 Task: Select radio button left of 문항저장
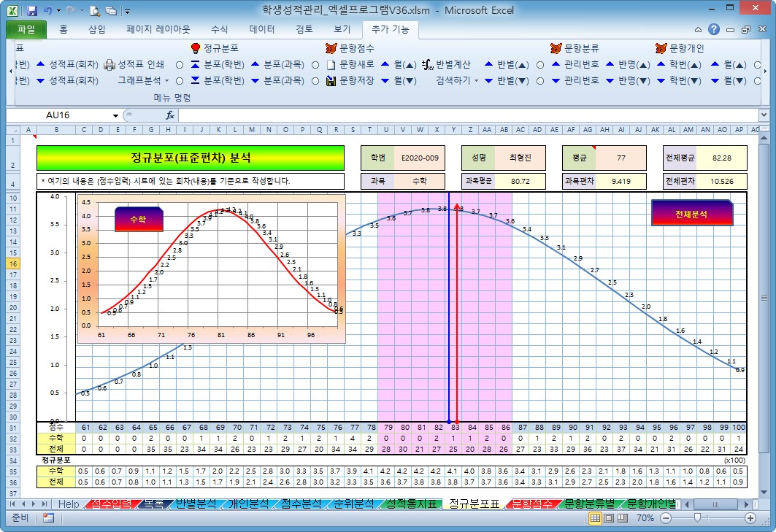(315, 81)
